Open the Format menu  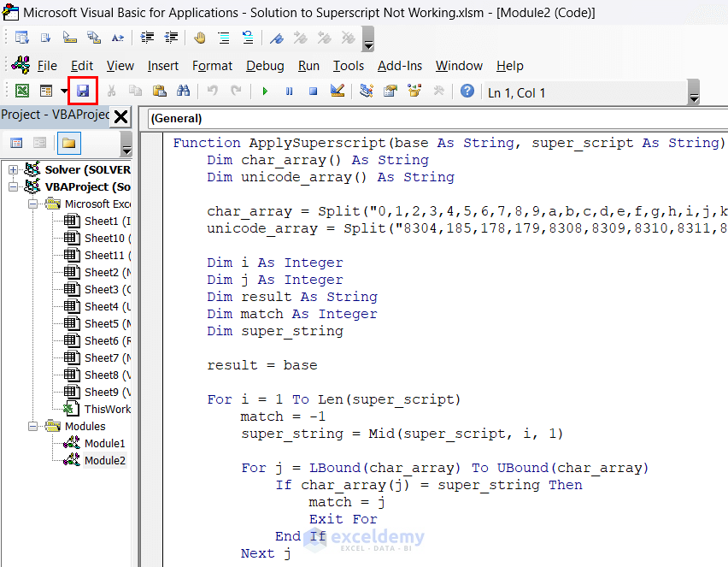tap(212, 66)
